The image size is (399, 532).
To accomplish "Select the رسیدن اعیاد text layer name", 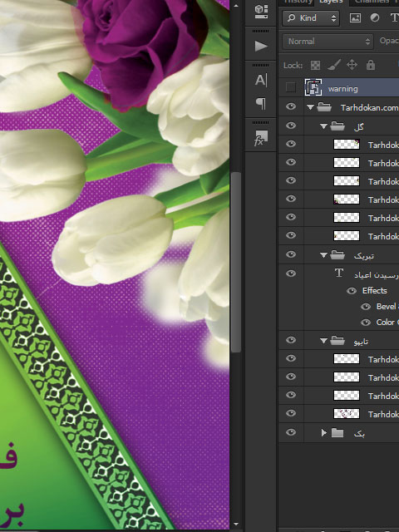I will click(377, 275).
